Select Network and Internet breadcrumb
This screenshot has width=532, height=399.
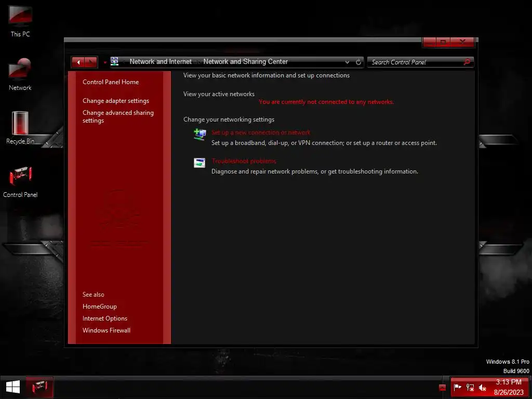pyautogui.click(x=161, y=61)
